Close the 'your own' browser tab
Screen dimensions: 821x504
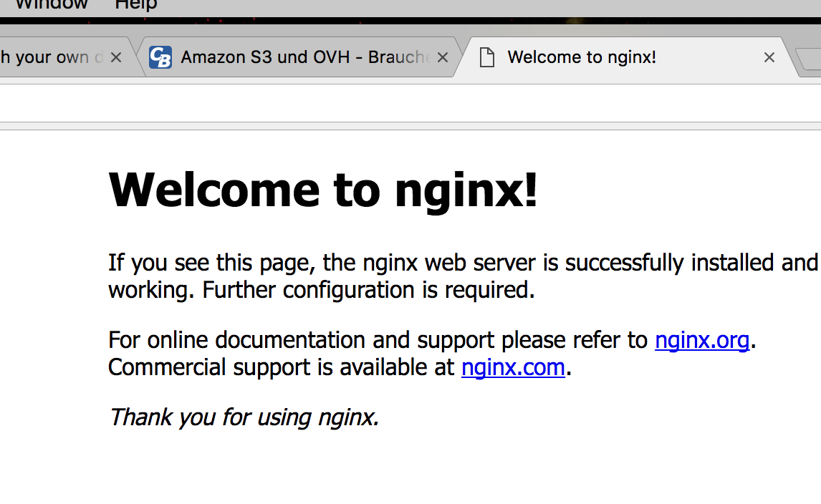tap(116, 57)
